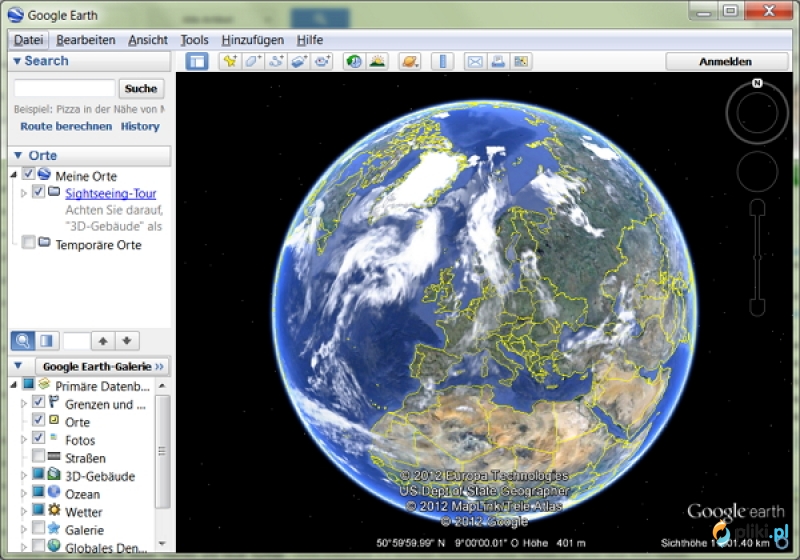
Task: Click the zoom-in end of zoom slider
Action: (757, 207)
